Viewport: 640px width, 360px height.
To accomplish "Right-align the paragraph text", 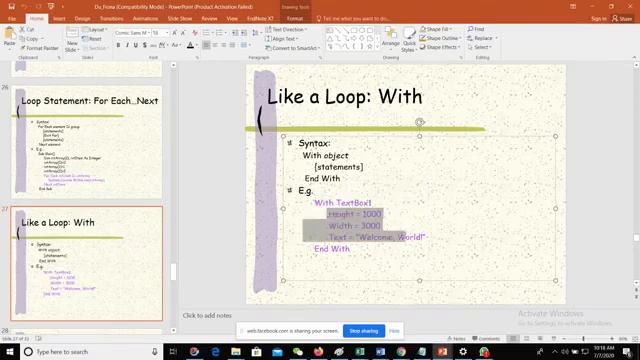I will [x=224, y=45].
